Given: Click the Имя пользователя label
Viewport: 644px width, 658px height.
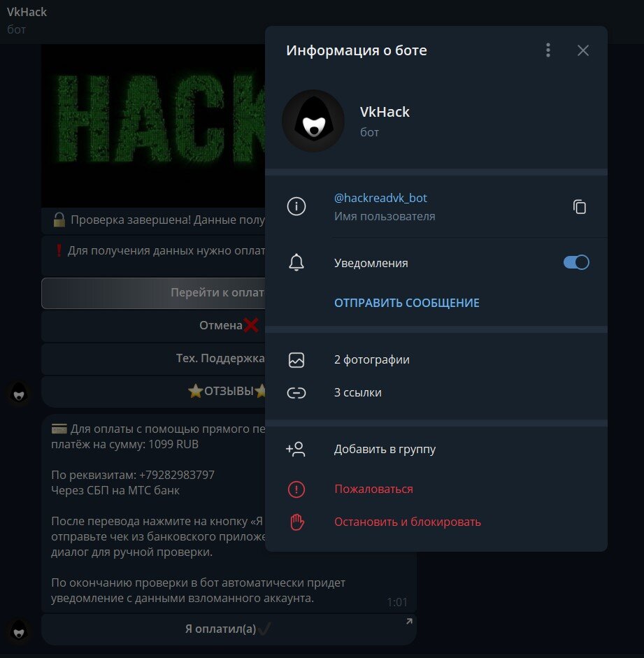Looking at the screenshot, I should [385, 217].
